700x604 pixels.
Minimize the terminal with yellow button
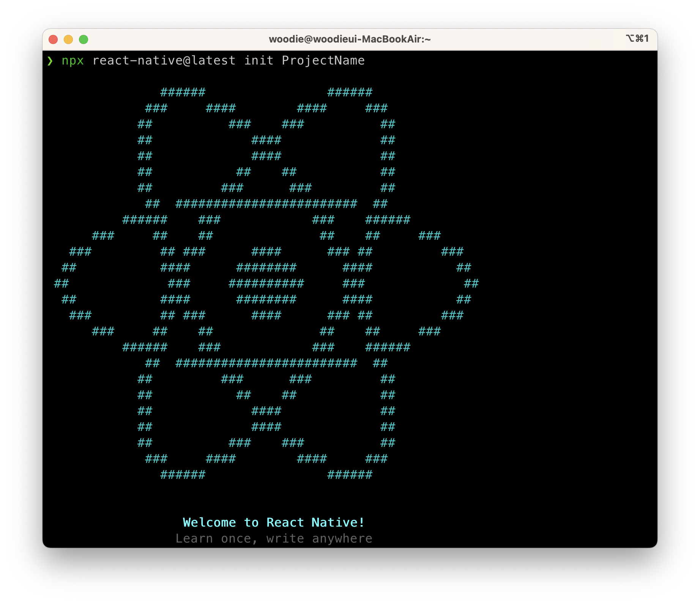click(x=68, y=39)
